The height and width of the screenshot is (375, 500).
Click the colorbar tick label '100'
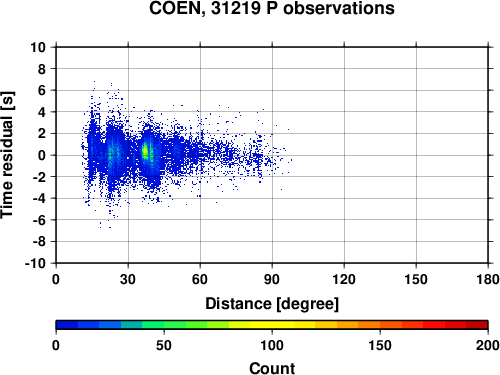(272, 345)
